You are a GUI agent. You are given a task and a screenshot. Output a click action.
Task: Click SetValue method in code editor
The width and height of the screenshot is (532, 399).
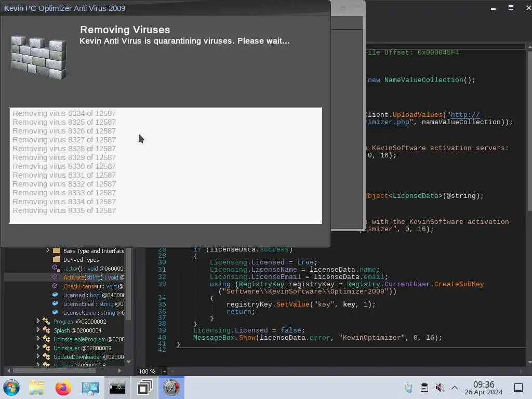pyautogui.click(x=292, y=304)
